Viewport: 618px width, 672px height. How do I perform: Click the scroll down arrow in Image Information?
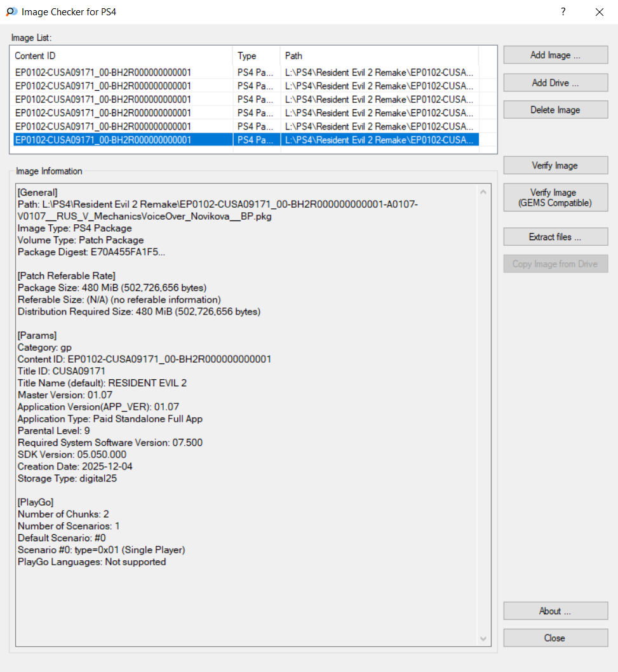[484, 638]
